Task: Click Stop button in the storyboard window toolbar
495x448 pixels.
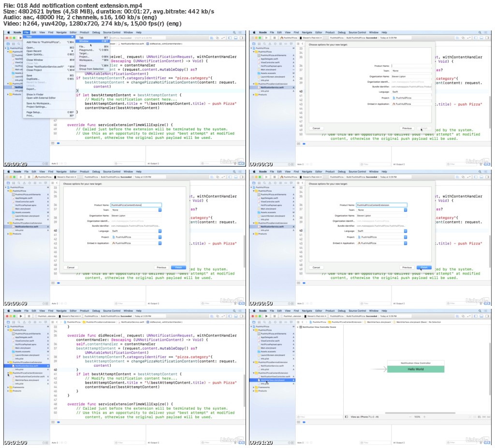Action: click(x=274, y=316)
